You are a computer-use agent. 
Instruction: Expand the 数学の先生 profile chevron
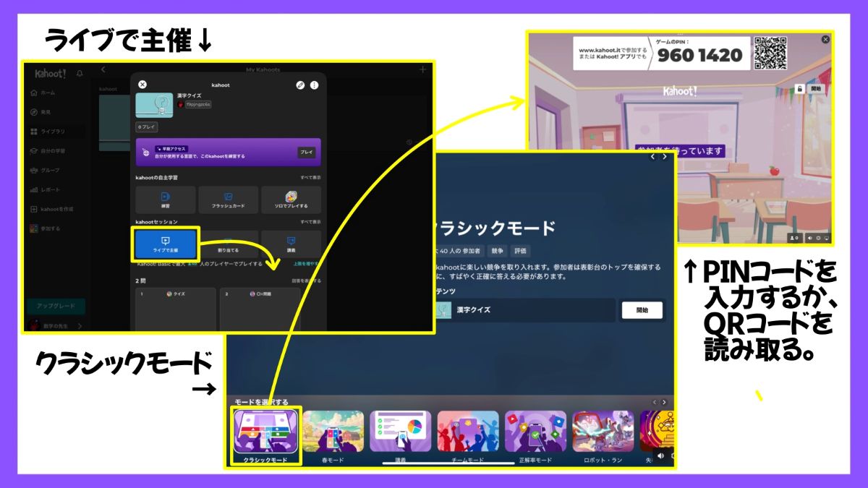[80, 326]
